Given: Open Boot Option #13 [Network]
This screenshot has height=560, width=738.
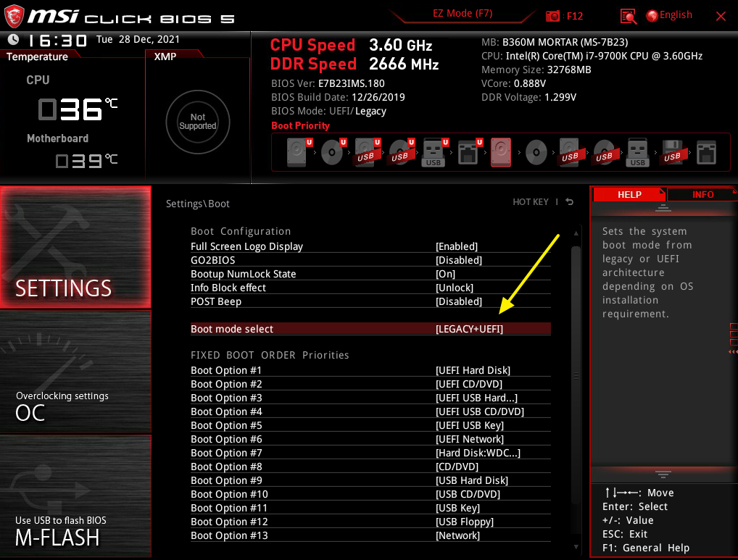Looking at the screenshot, I should point(370,535).
